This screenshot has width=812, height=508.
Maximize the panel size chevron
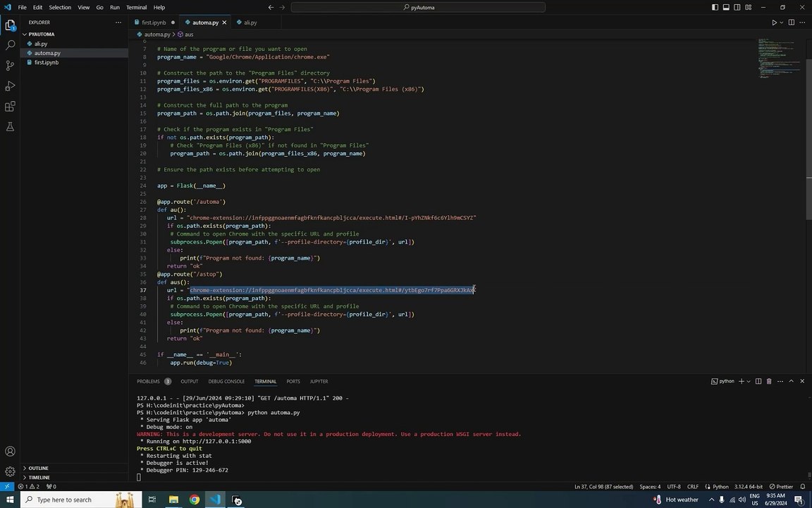coord(792,382)
